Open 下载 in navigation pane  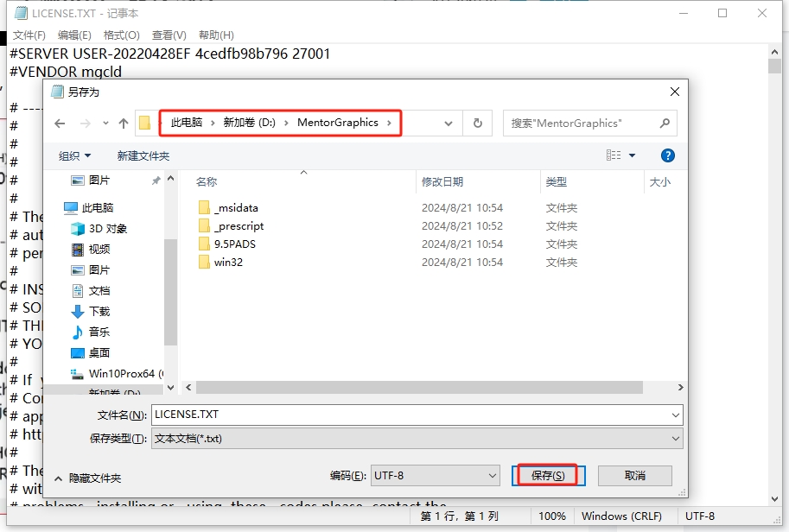pos(91,311)
